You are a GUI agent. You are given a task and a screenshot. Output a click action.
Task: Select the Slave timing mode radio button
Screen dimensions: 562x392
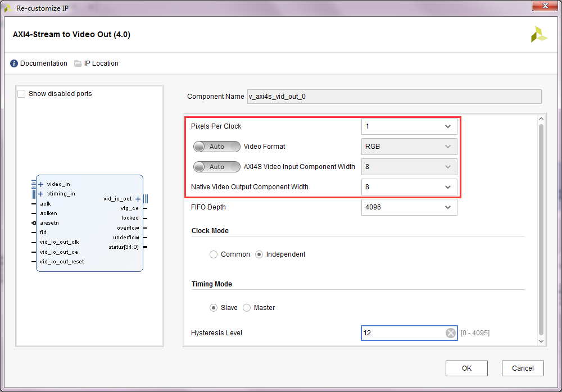tap(213, 308)
